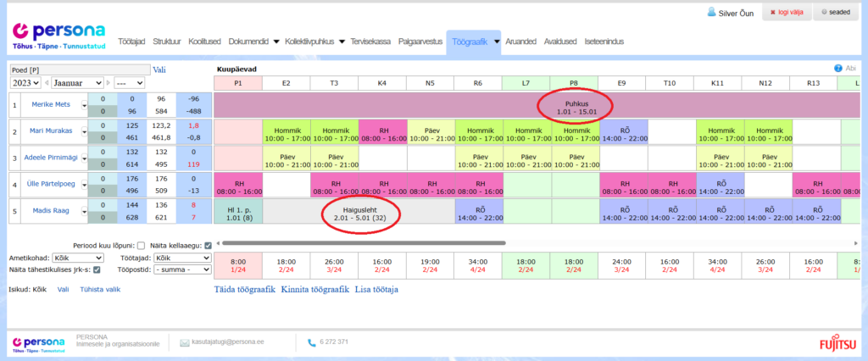The width and height of the screenshot is (868, 361).
Task: Click the pink RH shift cell for Ülle on P1
Action: [237, 186]
